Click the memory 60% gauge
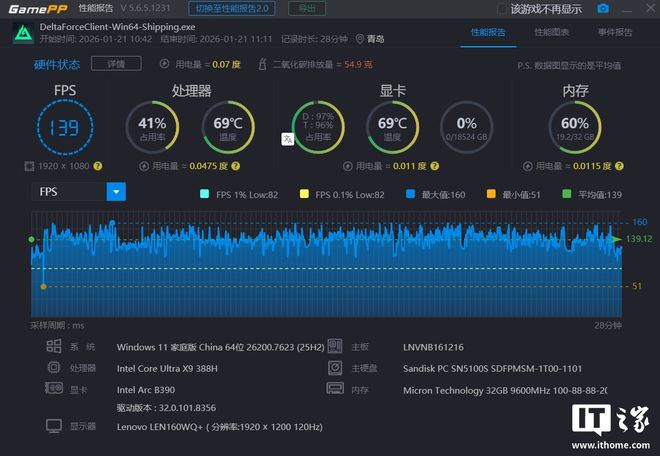 (x=575, y=127)
